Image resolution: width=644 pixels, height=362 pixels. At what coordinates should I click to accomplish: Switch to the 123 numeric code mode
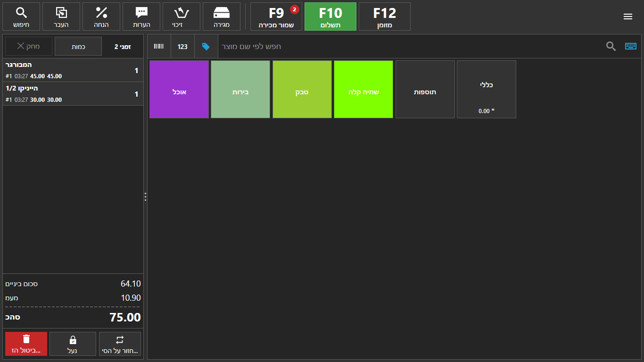(182, 46)
